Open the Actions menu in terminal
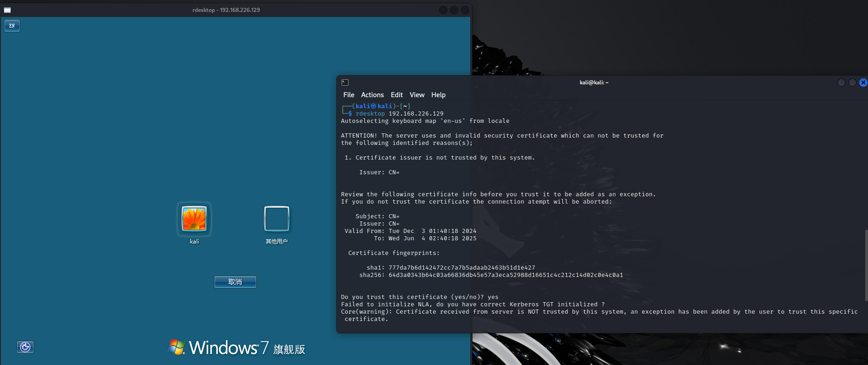Image resolution: width=868 pixels, height=365 pixels. click(372, 95)
